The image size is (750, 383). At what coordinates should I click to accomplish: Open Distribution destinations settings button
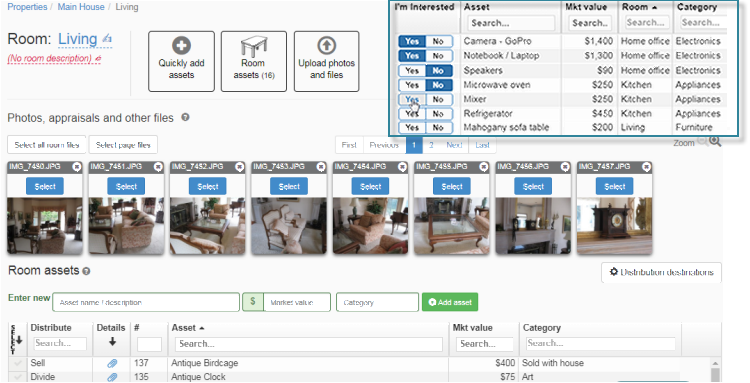(661, 272)
